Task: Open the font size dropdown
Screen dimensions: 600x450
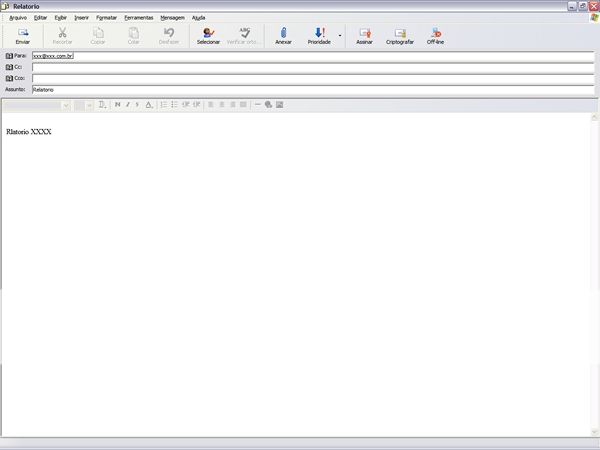Action: click(90, 104)
